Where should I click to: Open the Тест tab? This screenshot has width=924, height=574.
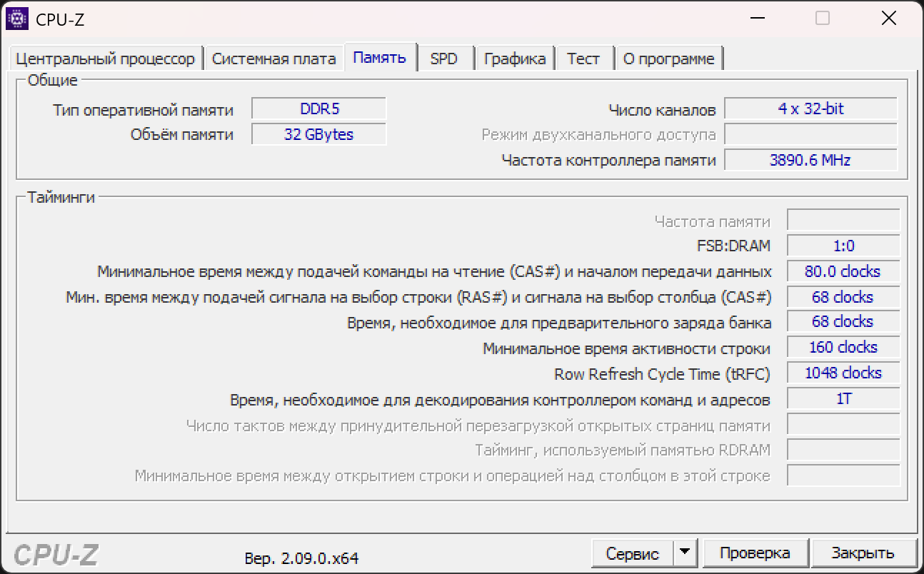pyautogui.click(x=583, y=59)
